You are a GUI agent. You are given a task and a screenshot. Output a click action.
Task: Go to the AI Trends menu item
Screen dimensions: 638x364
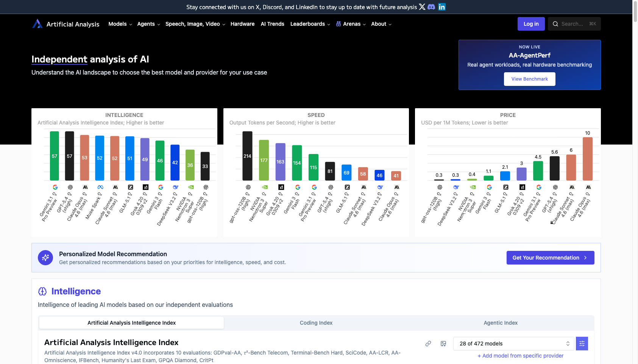click(x=272, y=24)
